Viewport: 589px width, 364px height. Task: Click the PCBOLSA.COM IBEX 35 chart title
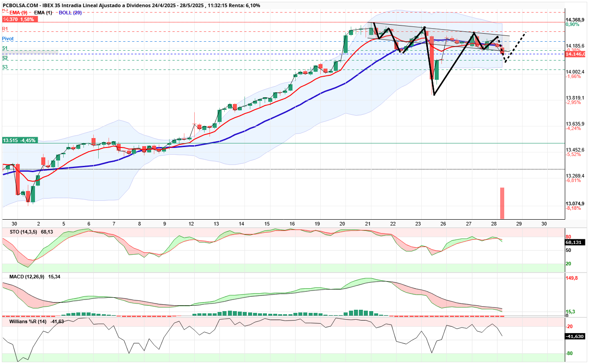[x=131, y=5]
